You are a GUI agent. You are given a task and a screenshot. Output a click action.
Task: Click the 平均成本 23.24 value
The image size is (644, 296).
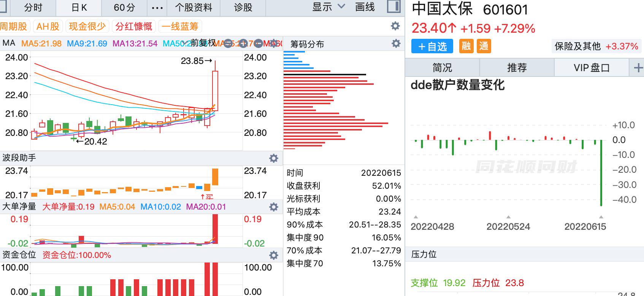390,212
